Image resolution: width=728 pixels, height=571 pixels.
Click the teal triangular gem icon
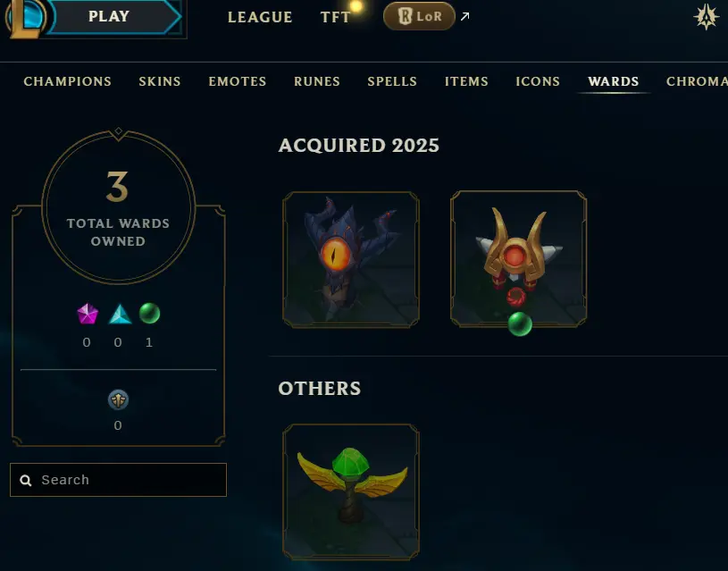(120, 314)
